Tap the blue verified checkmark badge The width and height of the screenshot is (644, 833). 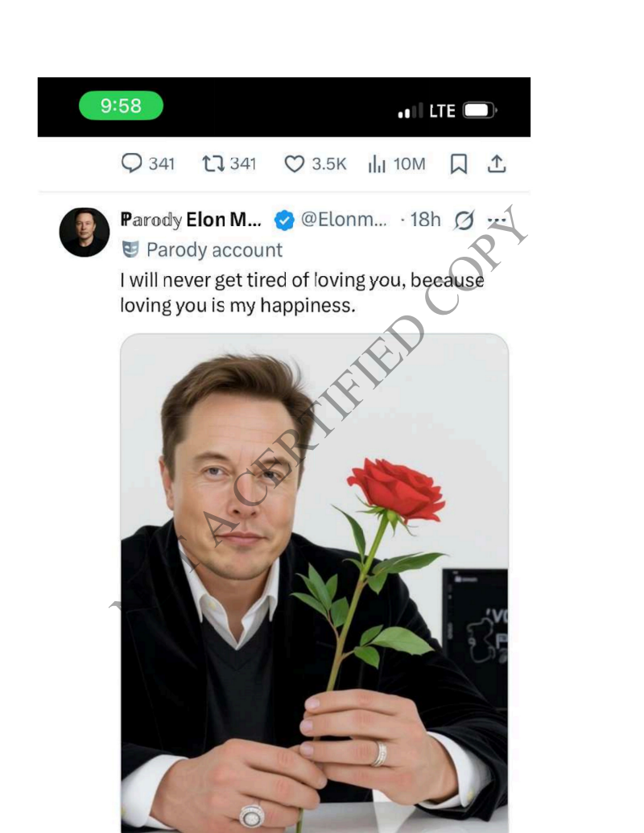click(283, 220)
